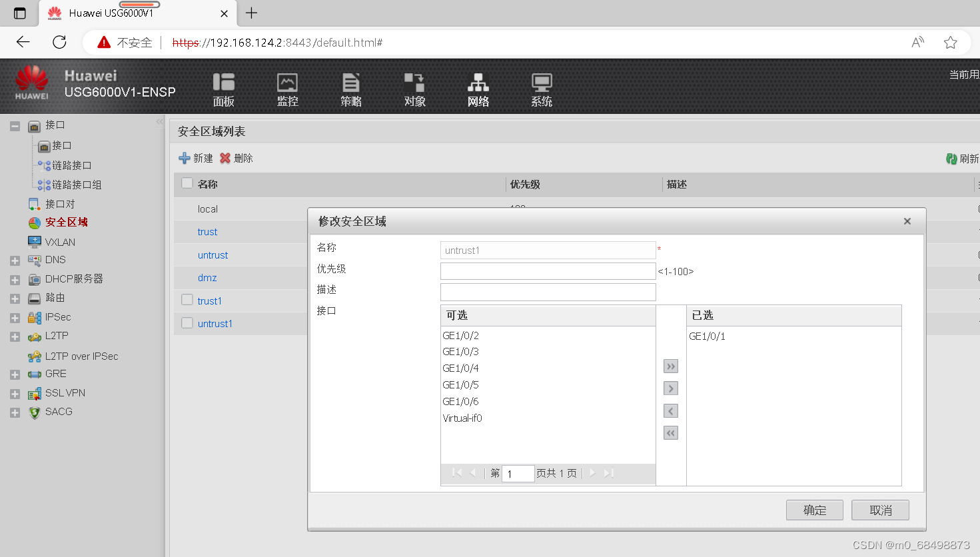
Task: Click the 优先级 priority input field
Action: pos(548,271)
